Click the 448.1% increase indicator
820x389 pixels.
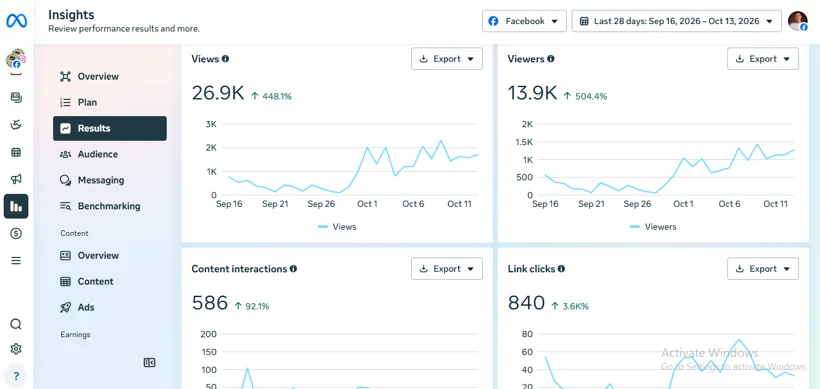pos(271,96)
